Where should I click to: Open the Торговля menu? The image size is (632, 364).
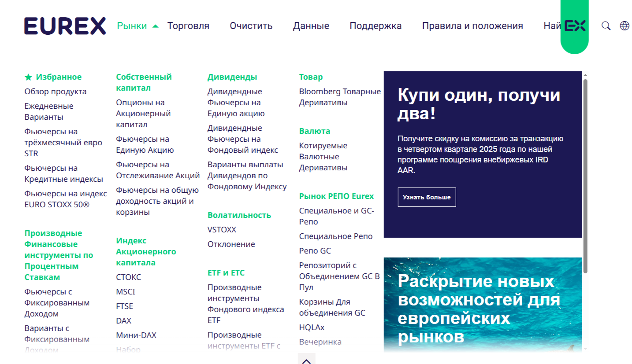[188, 26]
